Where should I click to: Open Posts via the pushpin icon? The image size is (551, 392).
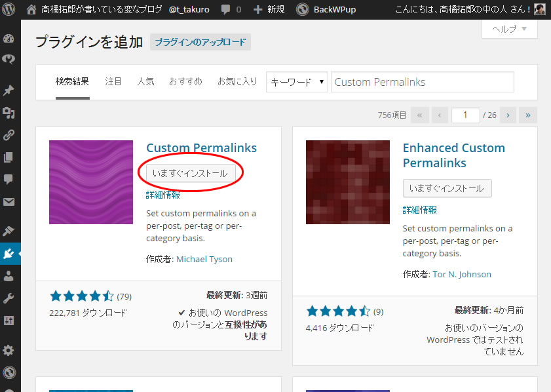tap(9, 90)
